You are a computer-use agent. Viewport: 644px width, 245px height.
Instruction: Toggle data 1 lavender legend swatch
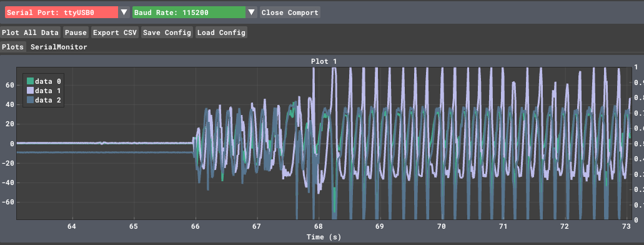pos(30,91)
